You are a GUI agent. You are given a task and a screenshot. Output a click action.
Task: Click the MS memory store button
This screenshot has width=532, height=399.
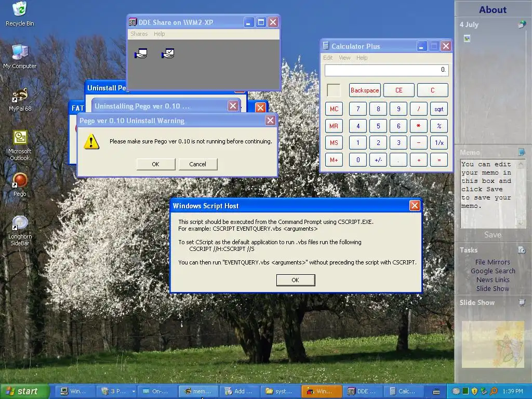pos(334,143)
